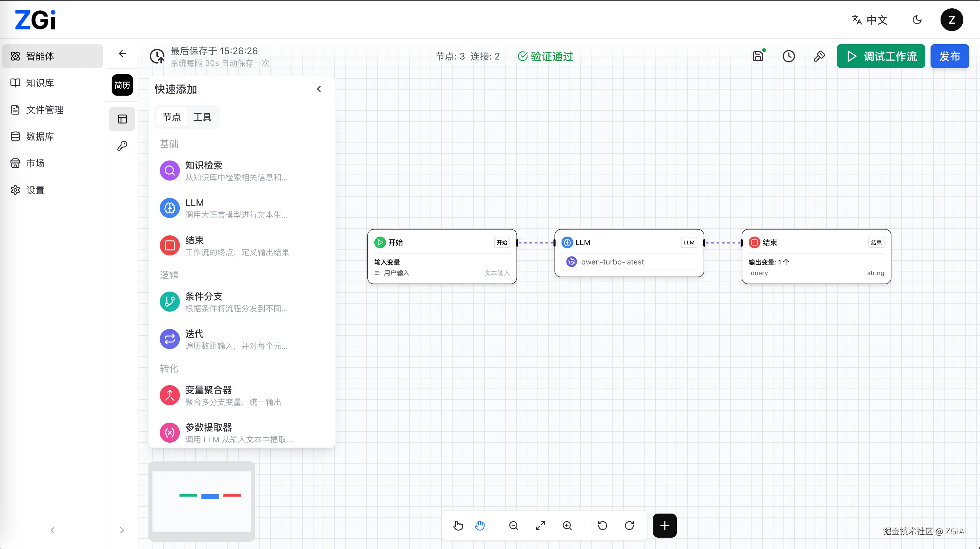The height and width of the screenshot is (549, 980).
Task: Zoom out the canvas
Action: 513,525
